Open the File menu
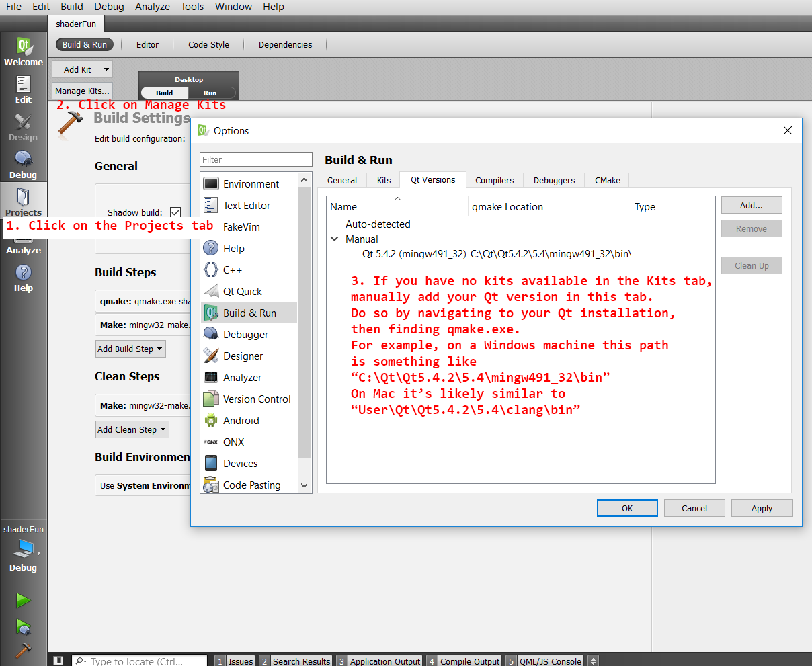Viewport: 812px width, 666px height. [x=13, y=7]
